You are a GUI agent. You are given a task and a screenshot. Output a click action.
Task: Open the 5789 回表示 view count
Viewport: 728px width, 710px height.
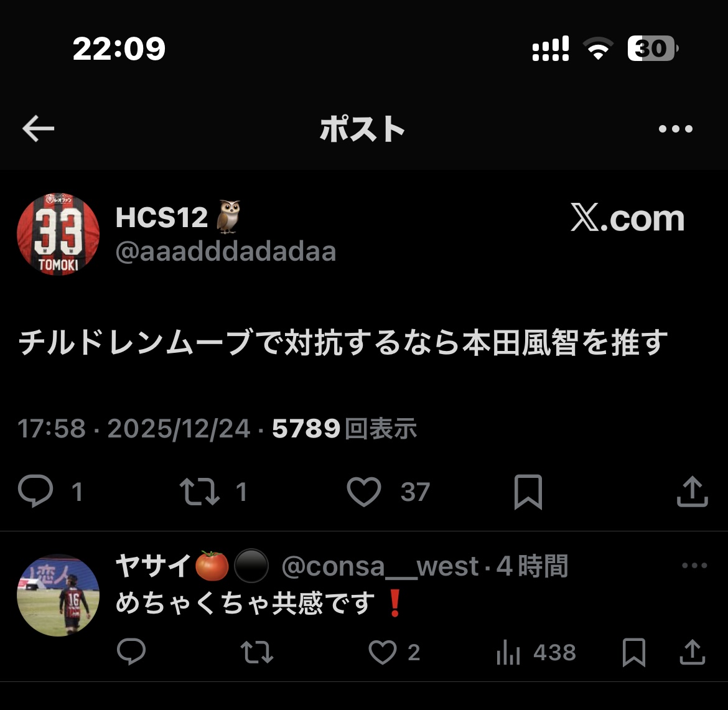pyautogui.click(x=345, y=428)
